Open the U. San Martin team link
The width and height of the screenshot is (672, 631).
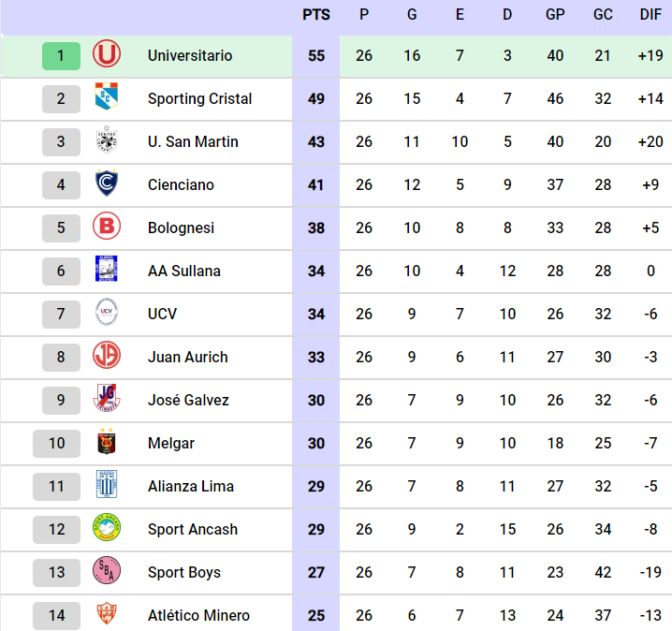(193, 141)
